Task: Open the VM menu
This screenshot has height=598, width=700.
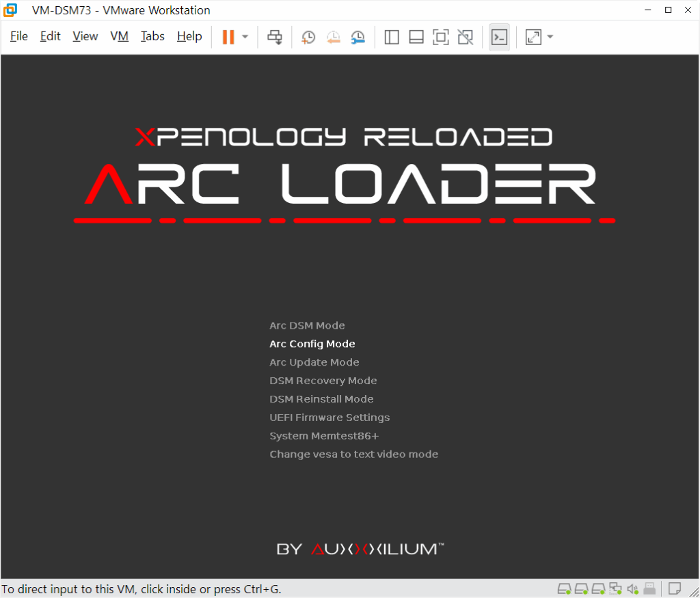Action: 119,36
